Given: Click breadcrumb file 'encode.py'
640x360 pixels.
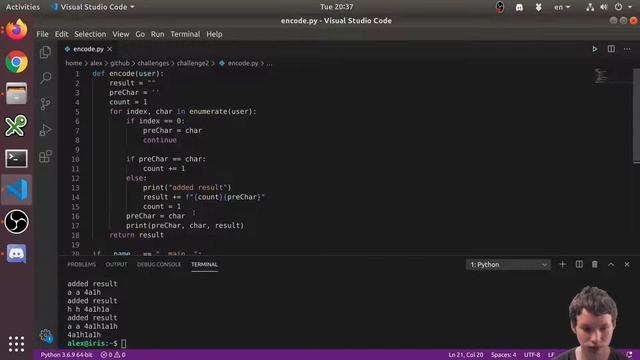Looking at the screenshot, I should pos(243,63).
